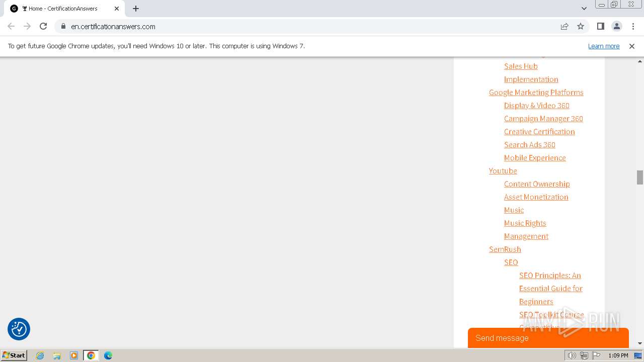Open the Youtube category link

(503, 171)
